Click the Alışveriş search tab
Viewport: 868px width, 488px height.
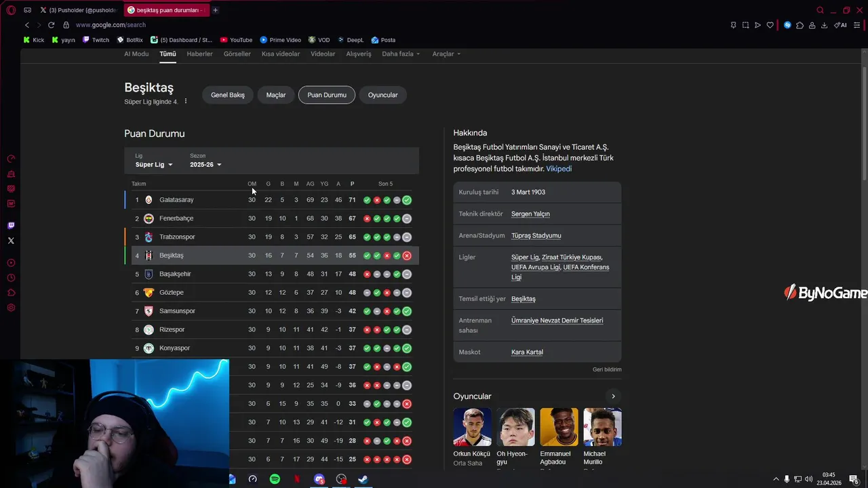(359, 54)
